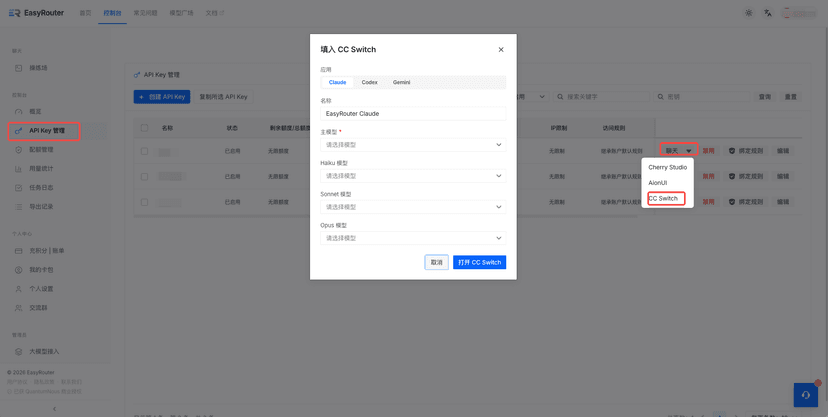Tick the first API key row checkbox

click(x=145, y=151)
